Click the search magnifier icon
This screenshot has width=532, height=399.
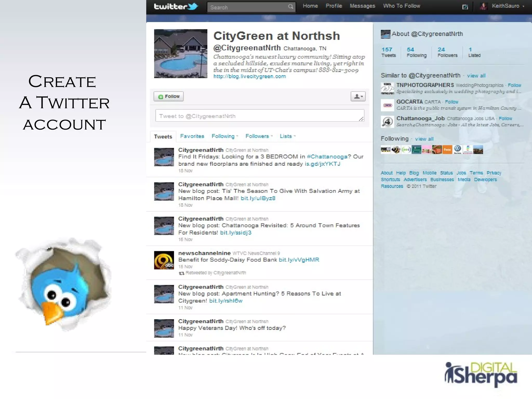pos(290,7)
